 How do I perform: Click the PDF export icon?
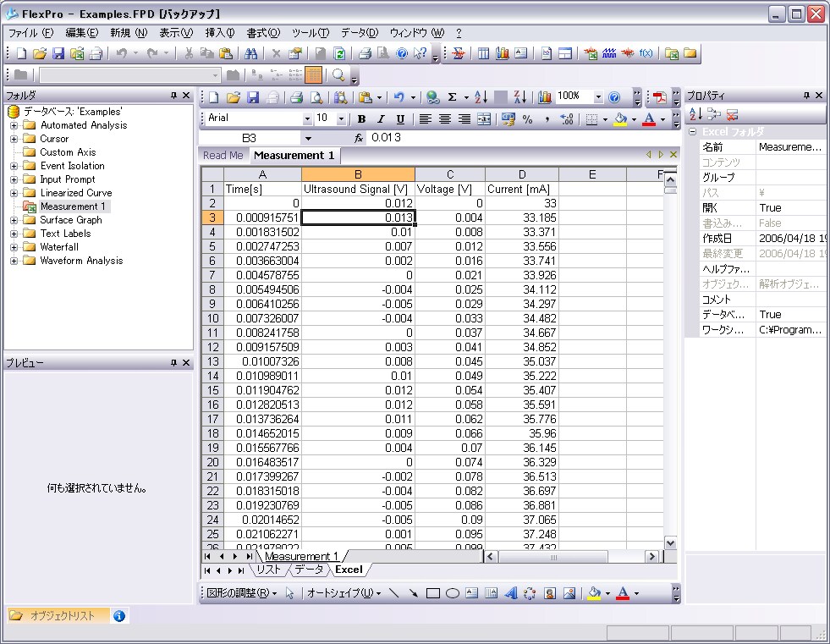click(660, 97)
